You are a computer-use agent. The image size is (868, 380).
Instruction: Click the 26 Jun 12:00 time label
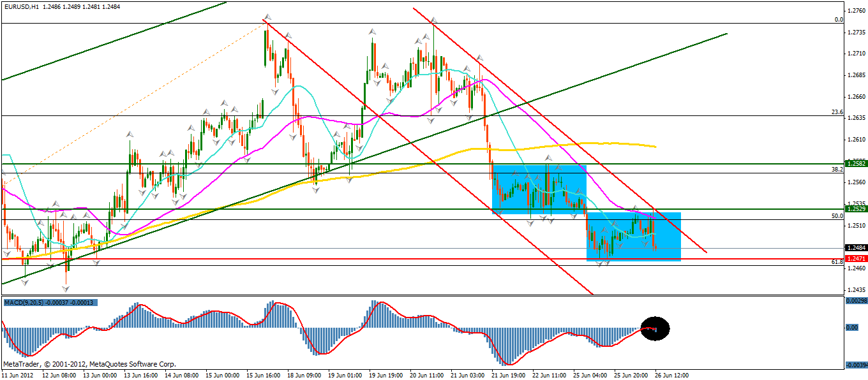pyautogui.click(x=670, y=375)
